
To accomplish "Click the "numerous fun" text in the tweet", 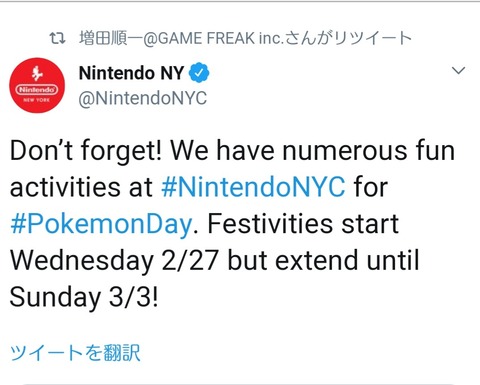I will (369, 151).
